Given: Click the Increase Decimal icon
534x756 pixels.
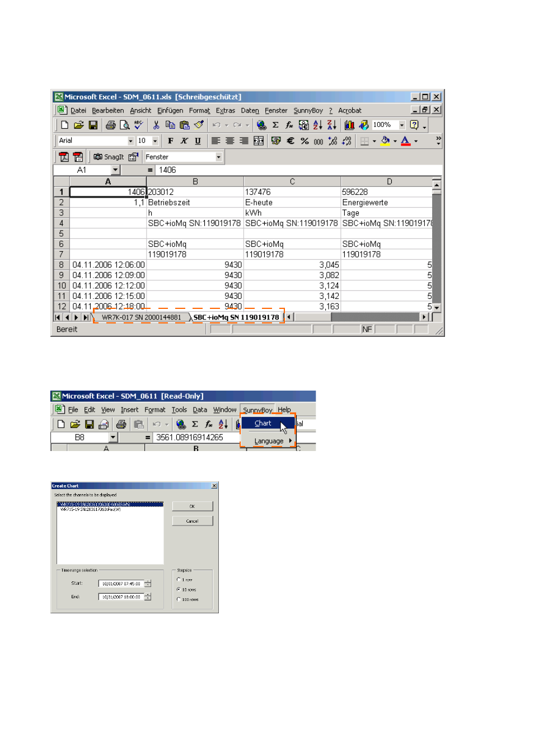Looking at the screenshot, I should (x=332, y=141).
